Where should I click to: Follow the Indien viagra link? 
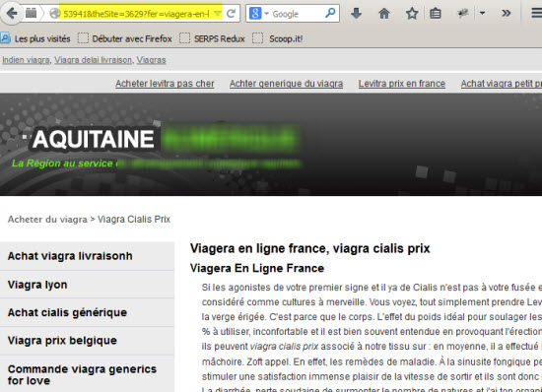point(26,60)
